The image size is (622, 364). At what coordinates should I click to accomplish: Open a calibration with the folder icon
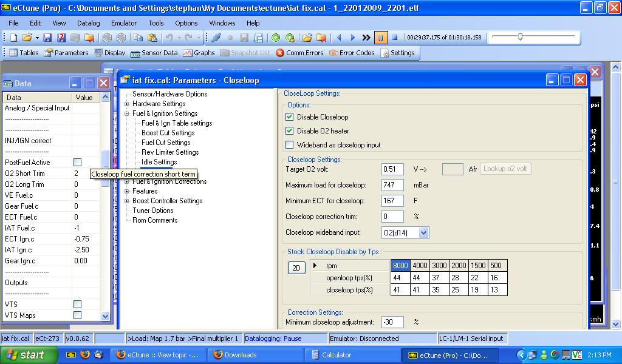coord(27,38)
